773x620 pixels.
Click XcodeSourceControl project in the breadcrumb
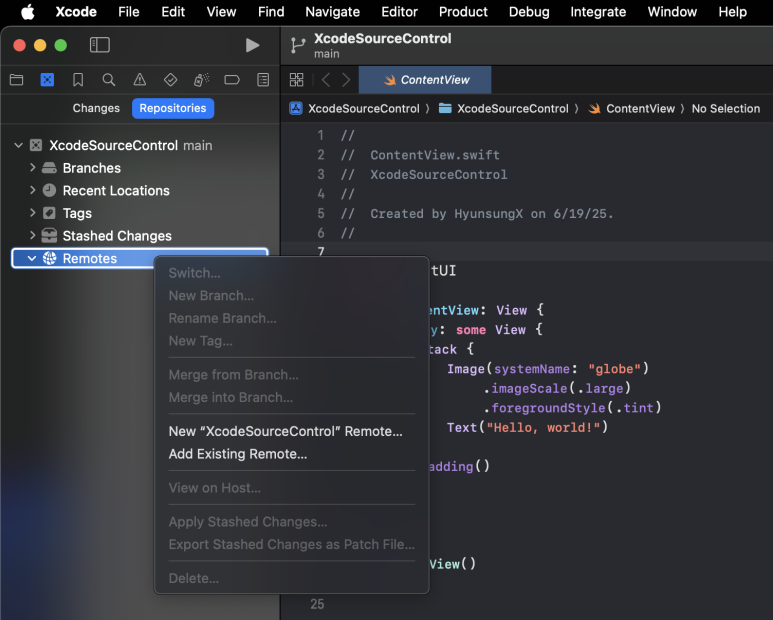[364, 108]
